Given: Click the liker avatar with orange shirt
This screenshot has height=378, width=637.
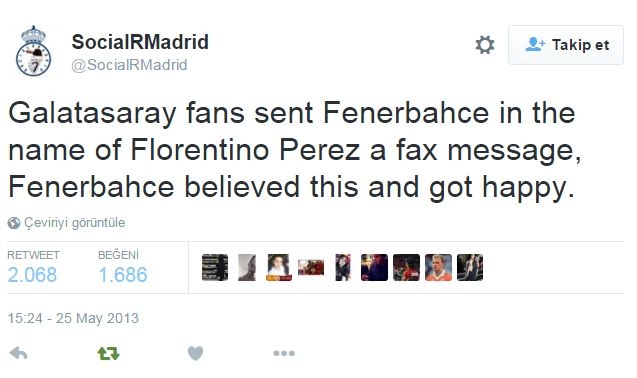Looking at the screenshot, I should coord(438,267).
